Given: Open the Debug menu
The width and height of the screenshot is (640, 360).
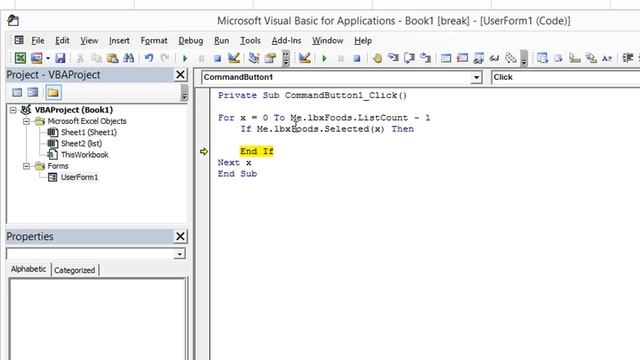Looking at the screenshot, I should click(x=191, y=40).
